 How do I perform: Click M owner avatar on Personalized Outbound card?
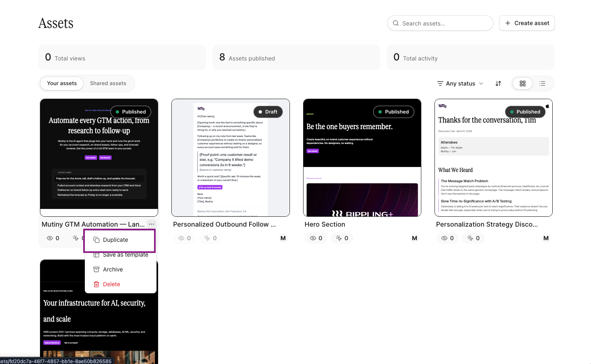283,238
